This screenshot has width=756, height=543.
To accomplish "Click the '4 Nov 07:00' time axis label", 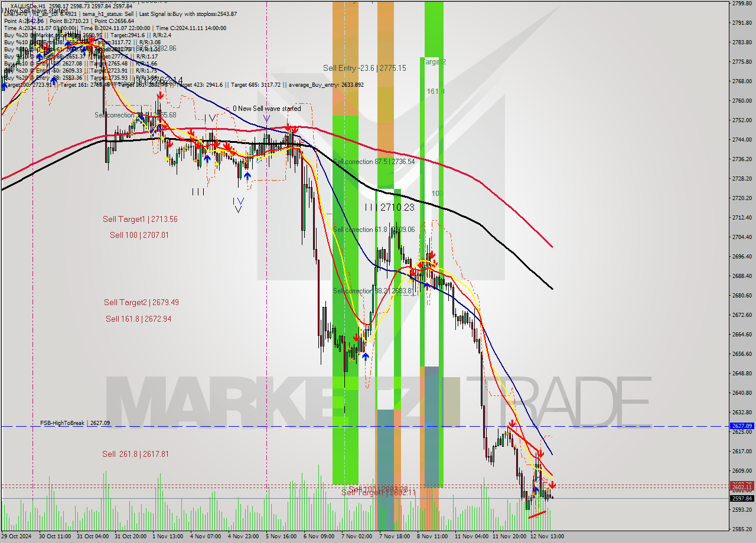I will pyautogui.click(x=206, y=537).
